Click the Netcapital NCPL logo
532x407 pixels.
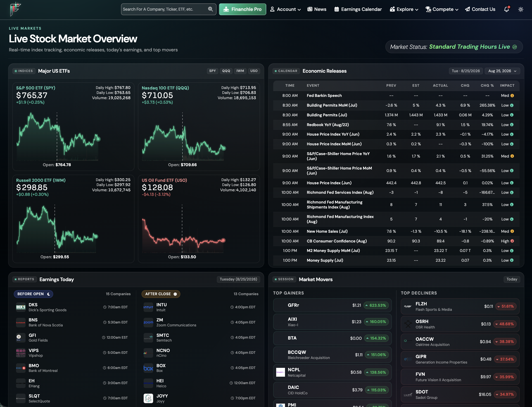tap(280, 372)
